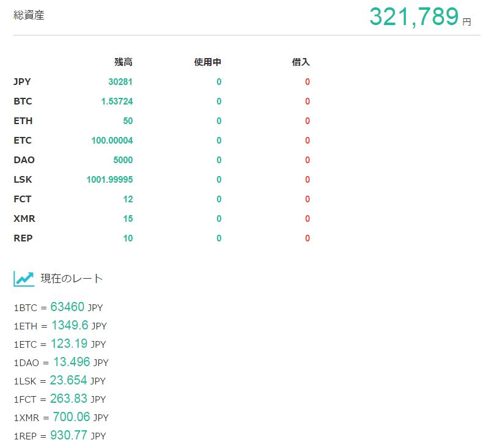Screen dimensions: 494x448
Task: Click the REP currency label
Action: pyautogui.click(x=22, y=238)
